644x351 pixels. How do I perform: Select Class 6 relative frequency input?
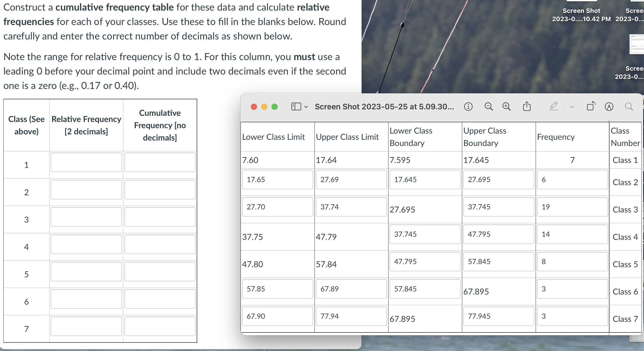pyautogui.click(x=86, y=299)
